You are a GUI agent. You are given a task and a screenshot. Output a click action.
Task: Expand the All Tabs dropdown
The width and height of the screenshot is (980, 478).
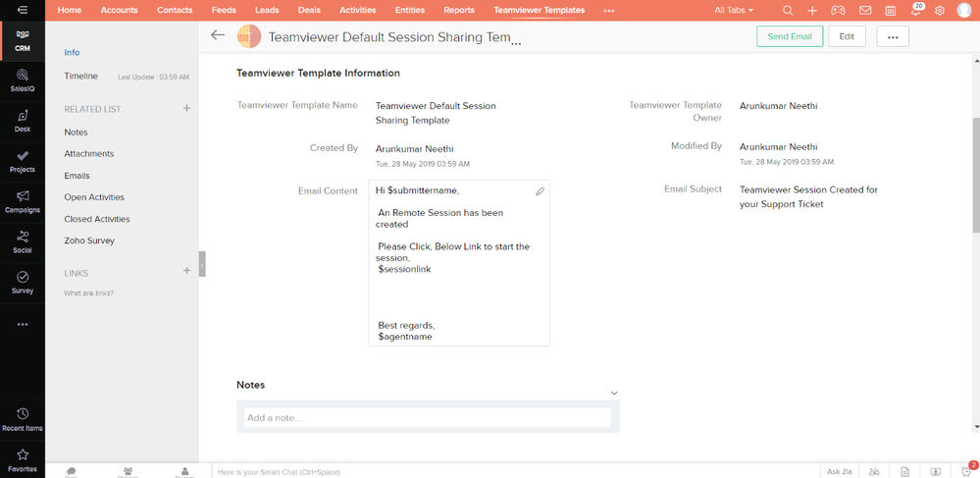click(x=734, y=10)
